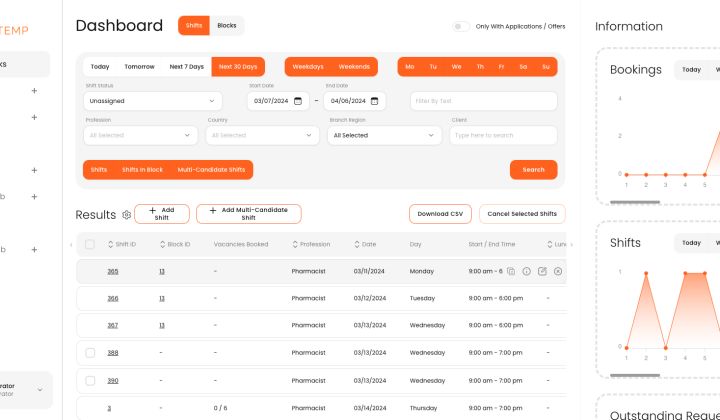
Task: Open the Start Date calendar picker icon
Action: pos(298,101)
